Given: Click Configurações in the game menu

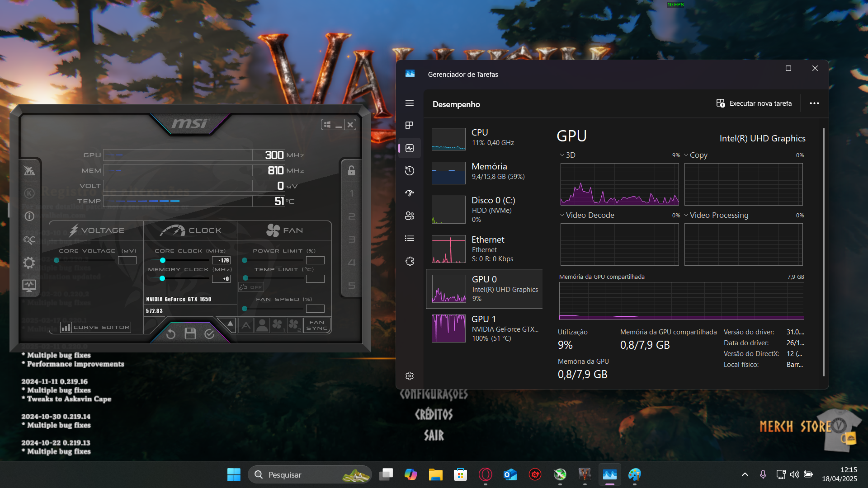Looking at the screenshot, I should (434, 394).
